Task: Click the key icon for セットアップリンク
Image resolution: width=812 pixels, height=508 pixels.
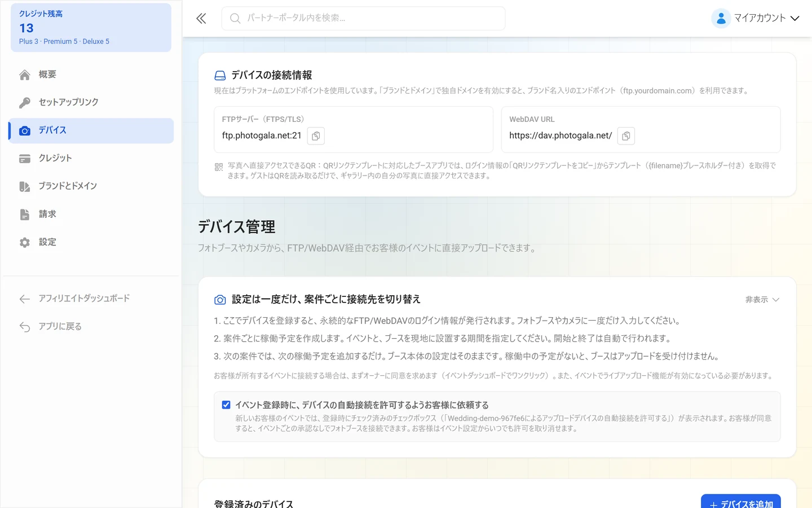Action: point(25,102)
